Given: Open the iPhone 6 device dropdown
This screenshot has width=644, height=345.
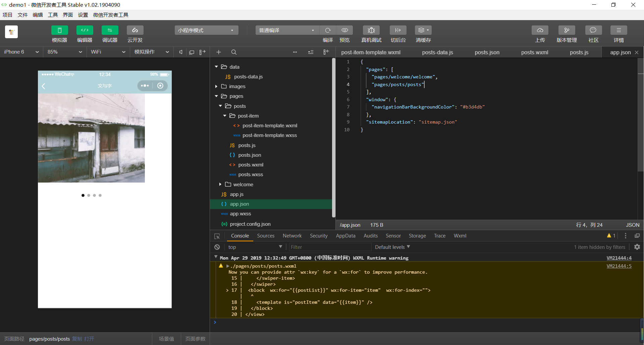Looking at the screenshot, I should coord(21,52).
